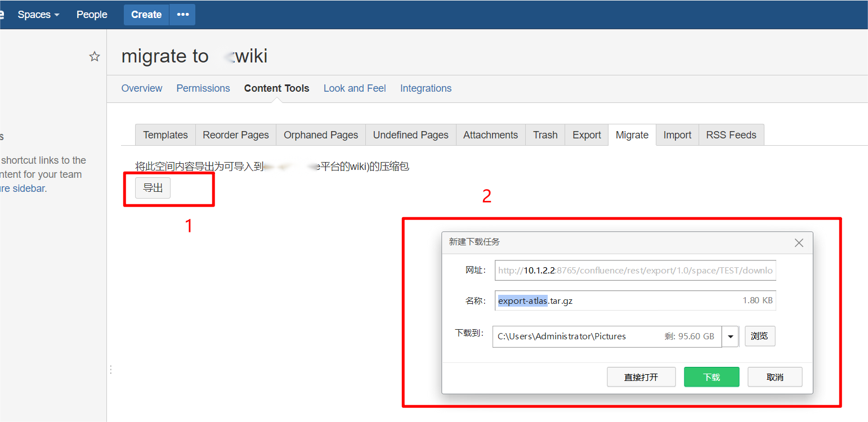Viewport: 868px width, 422px height.
Task: Open the Templates sub-tab
Action: pyautogui.click(x=165, y=135)
